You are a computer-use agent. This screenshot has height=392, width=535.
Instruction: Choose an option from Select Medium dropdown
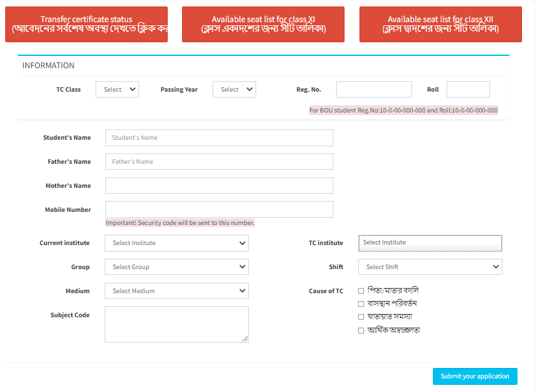click(177, 291)
